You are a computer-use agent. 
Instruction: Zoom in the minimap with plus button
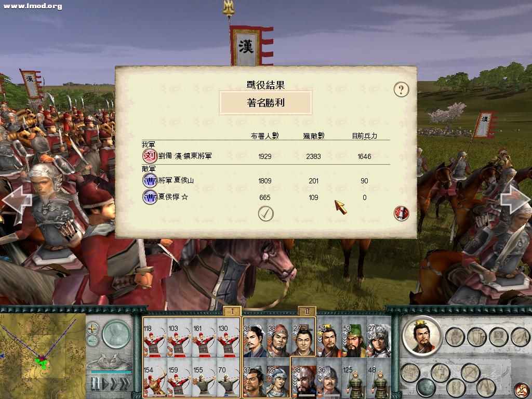92,328
